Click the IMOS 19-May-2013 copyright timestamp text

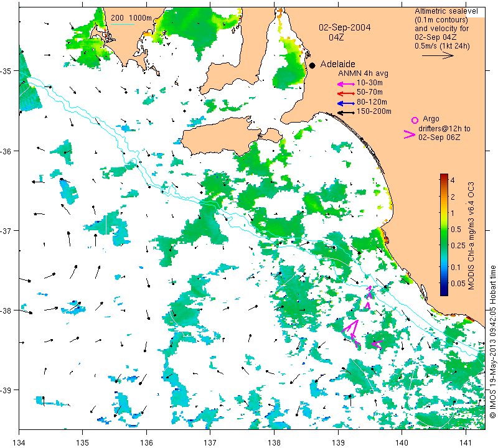(492, 342)
